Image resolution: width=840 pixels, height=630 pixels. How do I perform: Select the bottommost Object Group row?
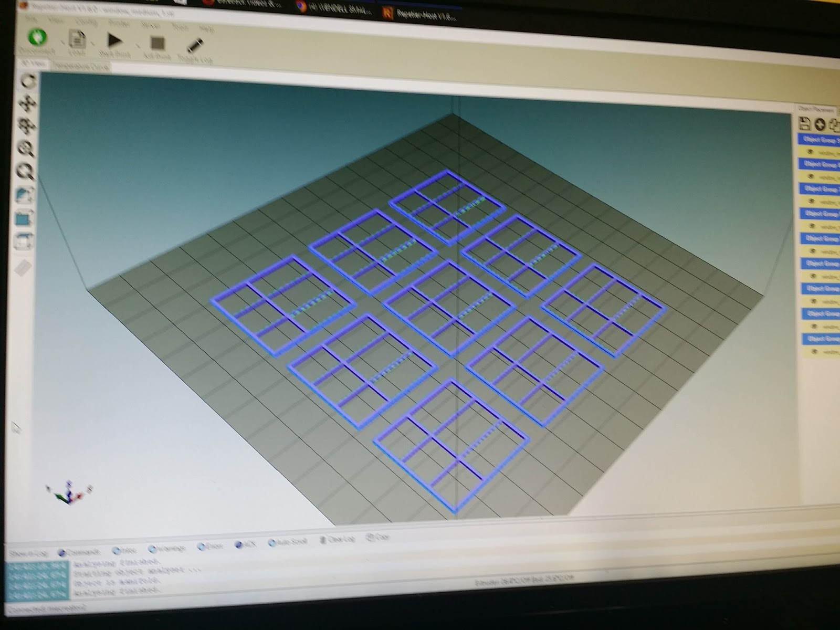(x=821, y=339)
